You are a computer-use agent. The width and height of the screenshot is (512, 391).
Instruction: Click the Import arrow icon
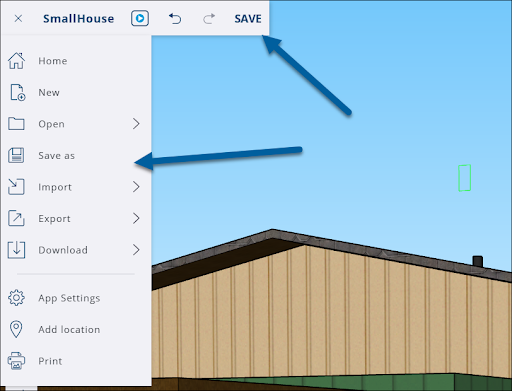click(16, 187)
